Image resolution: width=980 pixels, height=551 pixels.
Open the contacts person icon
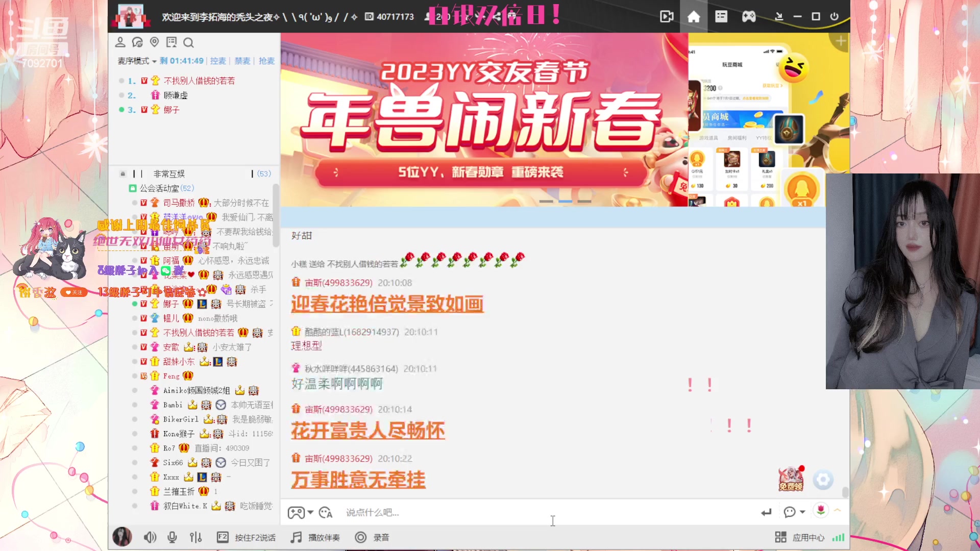[120, 42]
